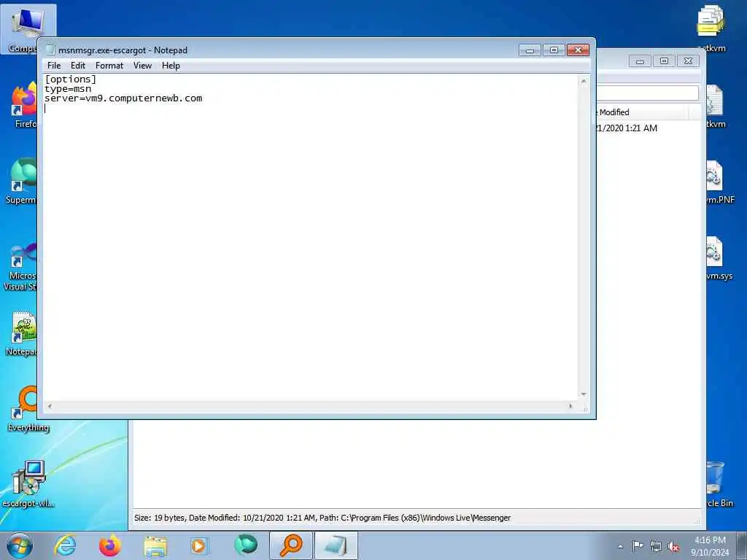Click Notepad vertical scrollbar down arrow
The height and width of the screenshot is (560, 747).
[x=584, y=394]
